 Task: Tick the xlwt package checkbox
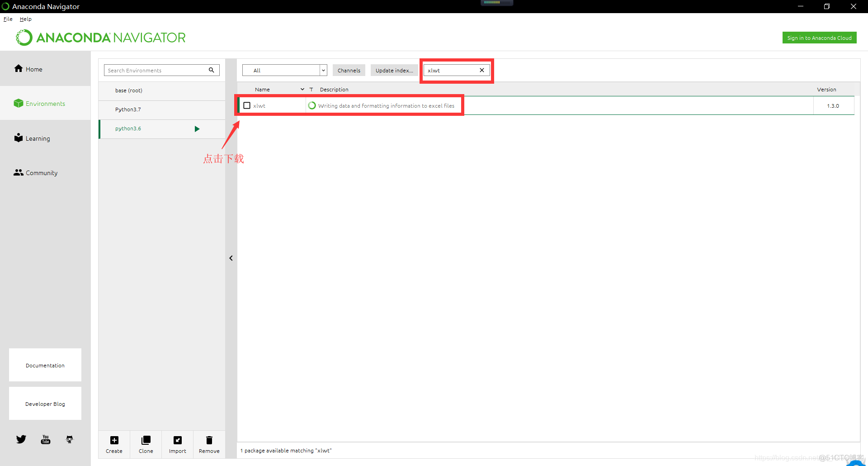click(247, 105)
